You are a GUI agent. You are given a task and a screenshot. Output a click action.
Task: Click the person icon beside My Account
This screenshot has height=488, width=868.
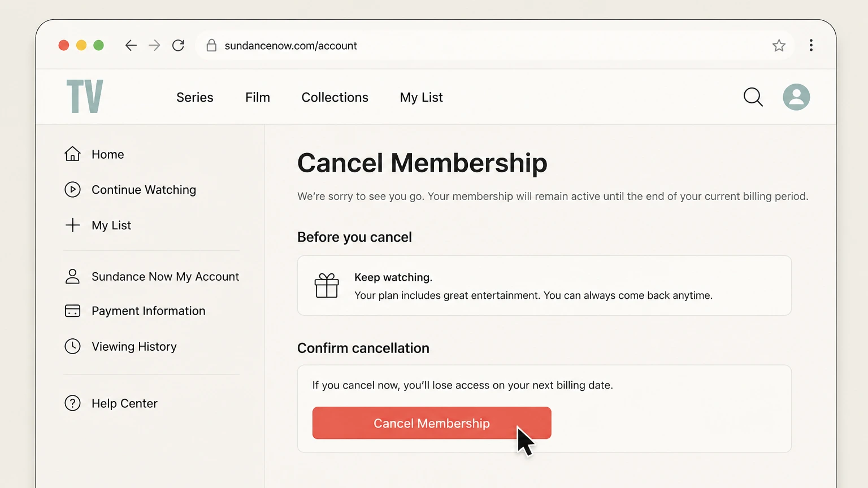pos(72,276)
